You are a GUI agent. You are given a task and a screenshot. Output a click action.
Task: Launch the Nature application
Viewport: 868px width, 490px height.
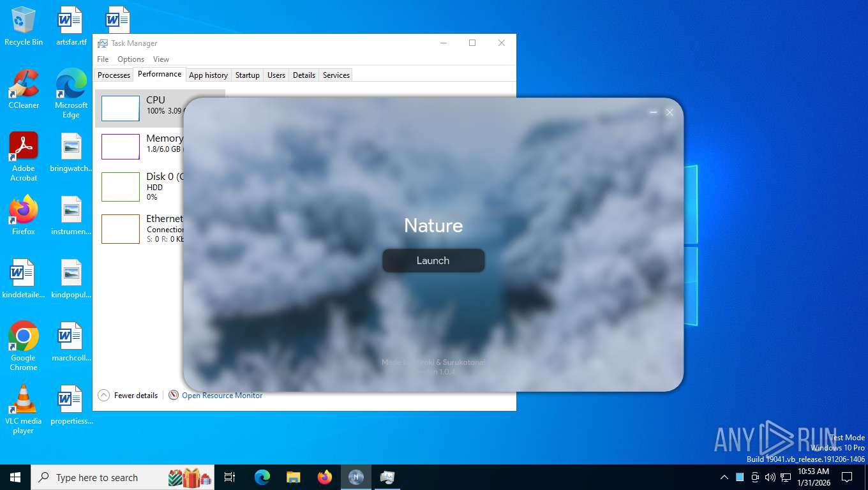click(433, 260)
